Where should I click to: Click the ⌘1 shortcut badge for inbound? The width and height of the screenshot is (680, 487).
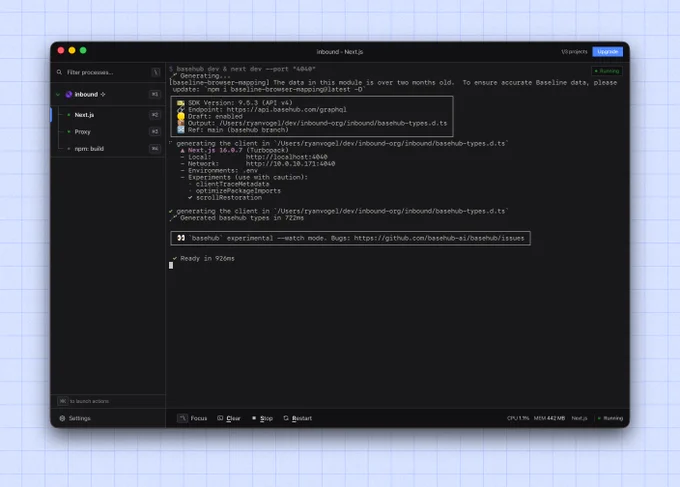155,95
